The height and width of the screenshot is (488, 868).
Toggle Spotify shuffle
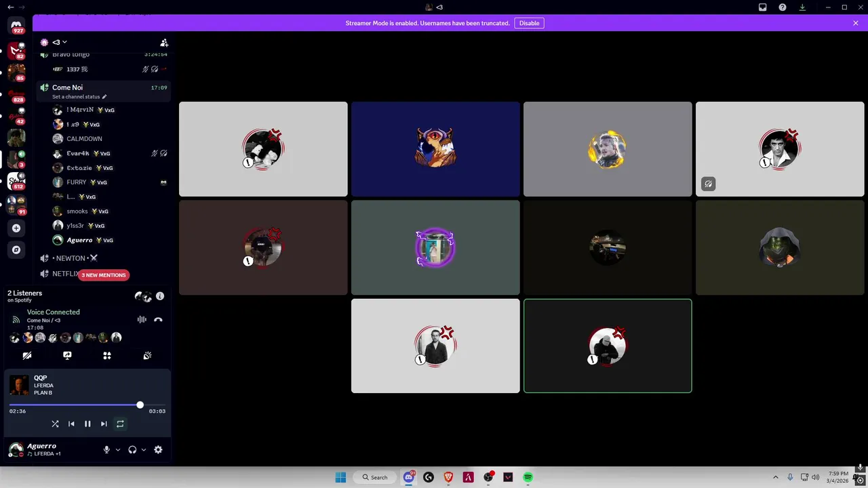coord(55,424)
